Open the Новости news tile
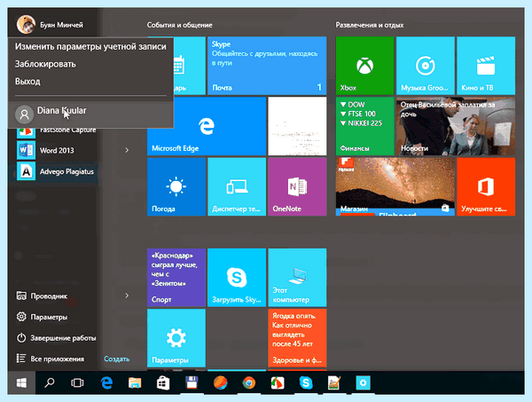532x402 pixels. click(x=456, y=126)
